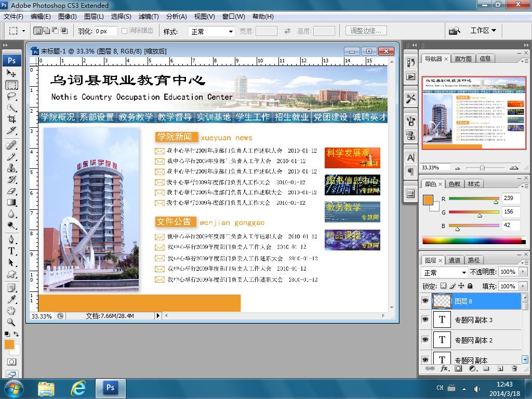
Task: Open the layer style fx menu
Action: [x=444, y=368]
